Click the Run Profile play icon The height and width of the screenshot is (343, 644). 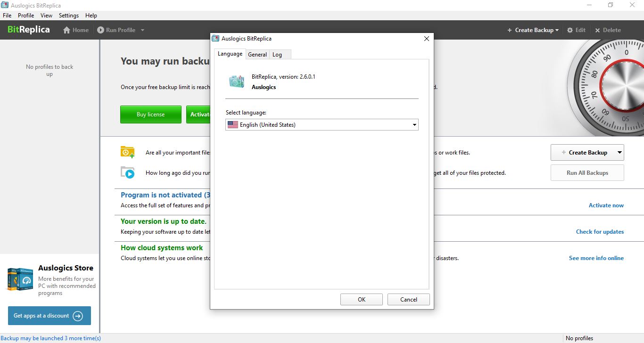[x=100, y=30]
